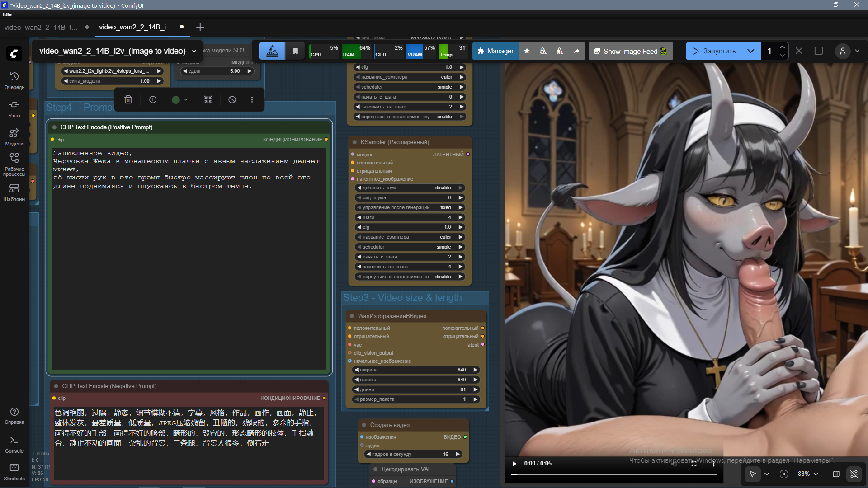868x488 pixels.
Task: Toggle link visibility icon at bottom right
Action: point(854,474)
